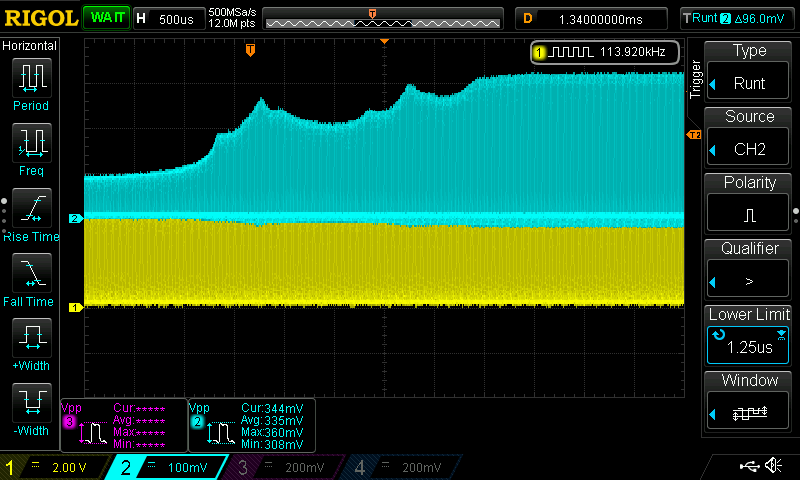Image resolution: width=800 pixels, height=480 pixels.
Task: Toggle channel 3 on the bottom bar
Action: pos(285,467)
